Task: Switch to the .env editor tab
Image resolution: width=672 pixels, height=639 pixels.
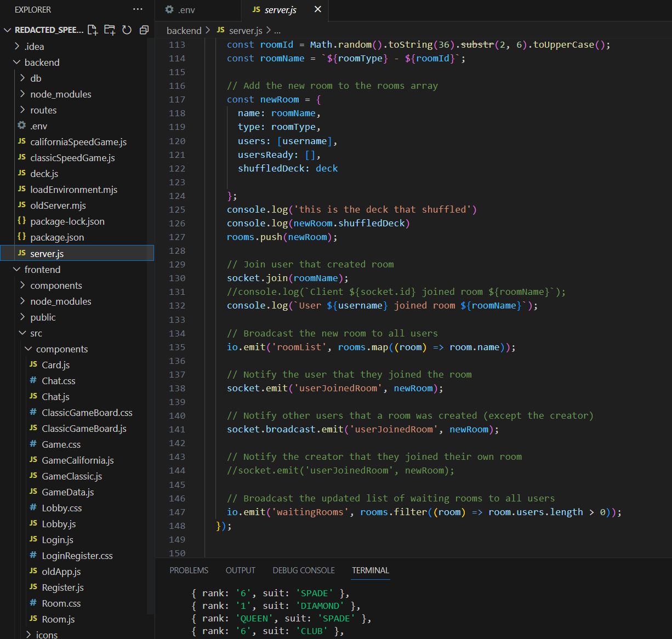Action: (x=186, y=10)
